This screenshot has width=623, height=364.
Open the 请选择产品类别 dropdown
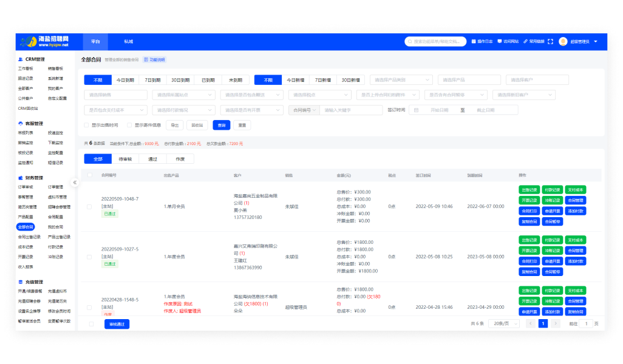click(401, 79)
